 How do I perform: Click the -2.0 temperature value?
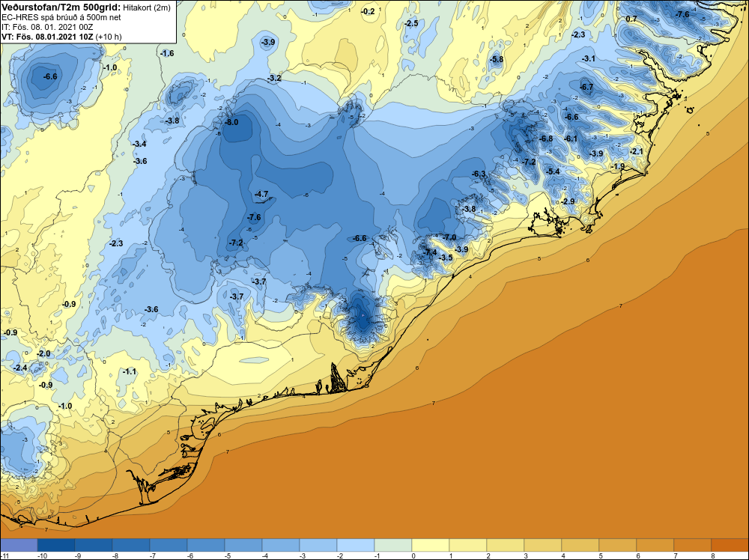click(x=43, y=354)
